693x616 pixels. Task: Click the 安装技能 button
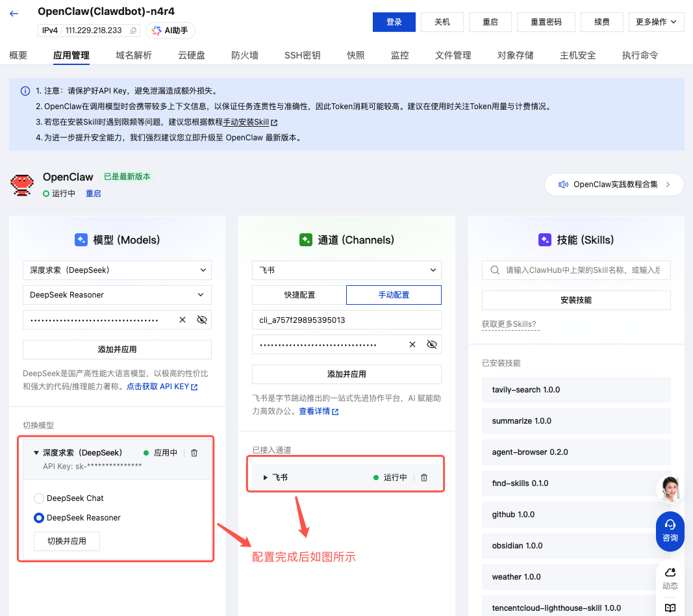[x=575, y=300]
